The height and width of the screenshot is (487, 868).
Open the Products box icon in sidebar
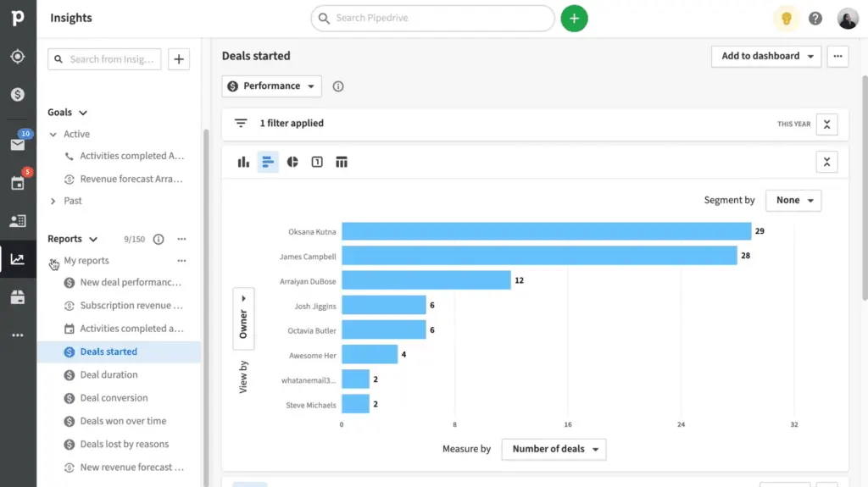pos(18,297)
